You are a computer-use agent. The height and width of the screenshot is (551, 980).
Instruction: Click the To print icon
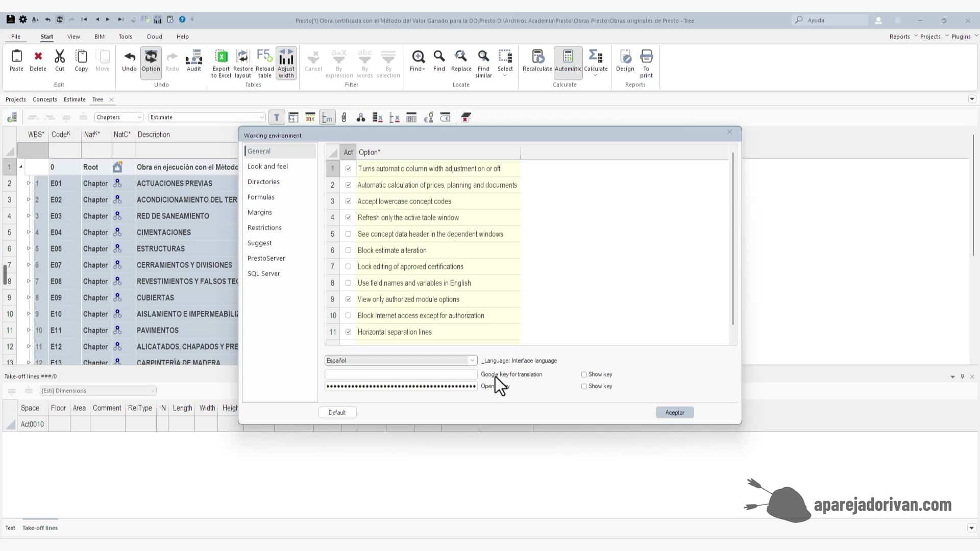(646, 63)
